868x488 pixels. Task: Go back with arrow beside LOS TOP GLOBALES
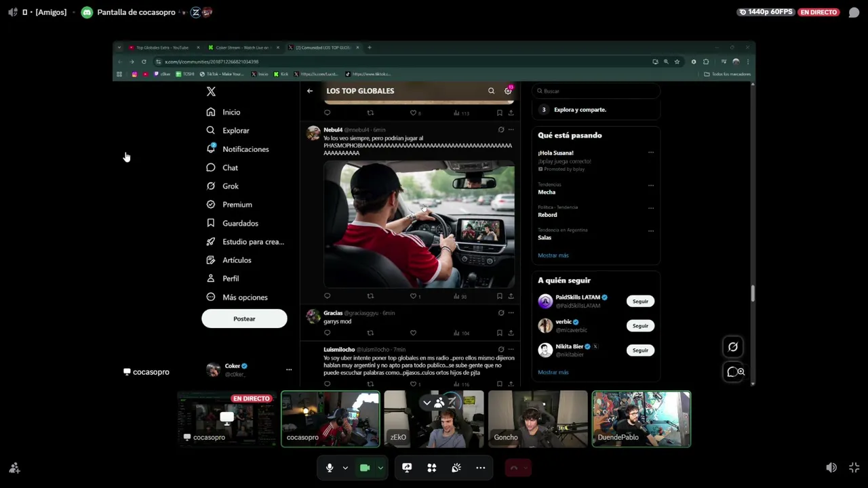[310, 91]
